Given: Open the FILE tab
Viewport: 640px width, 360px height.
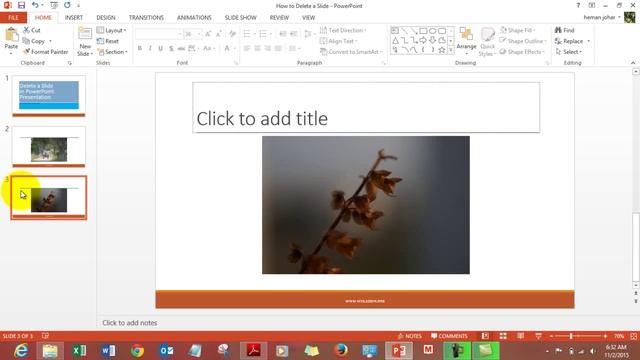Looking at the screenshot, I should click(13, 18).
